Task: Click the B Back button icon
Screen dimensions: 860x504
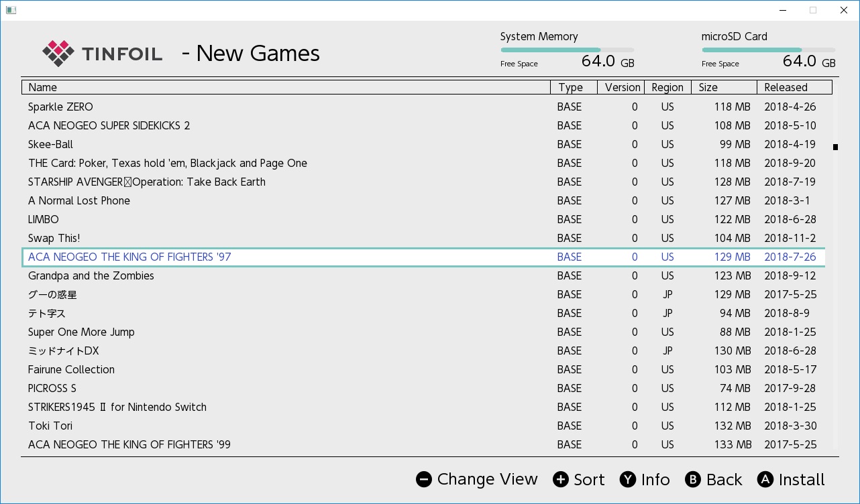Action: pyautogui.click(x=693, y=479)
